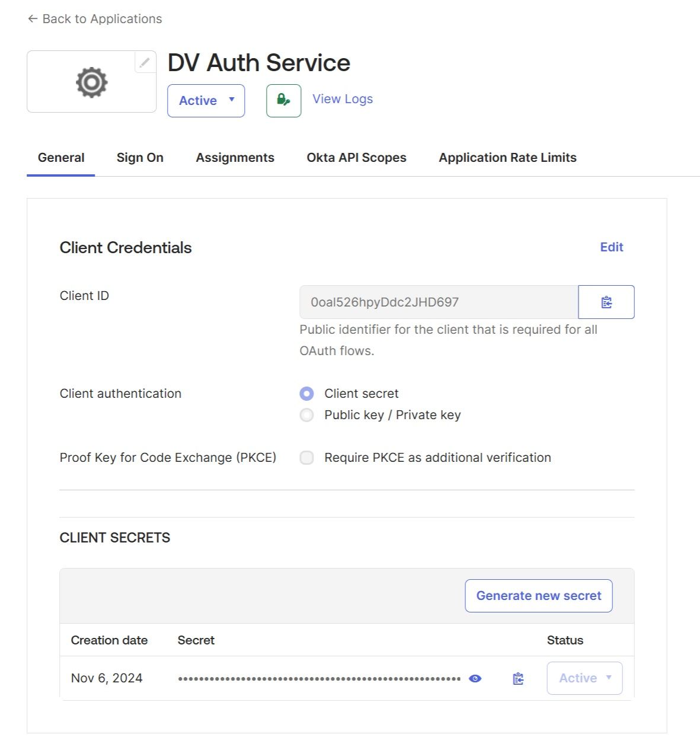Click the pencil edit icon on app logo

(x=145, y=62)
